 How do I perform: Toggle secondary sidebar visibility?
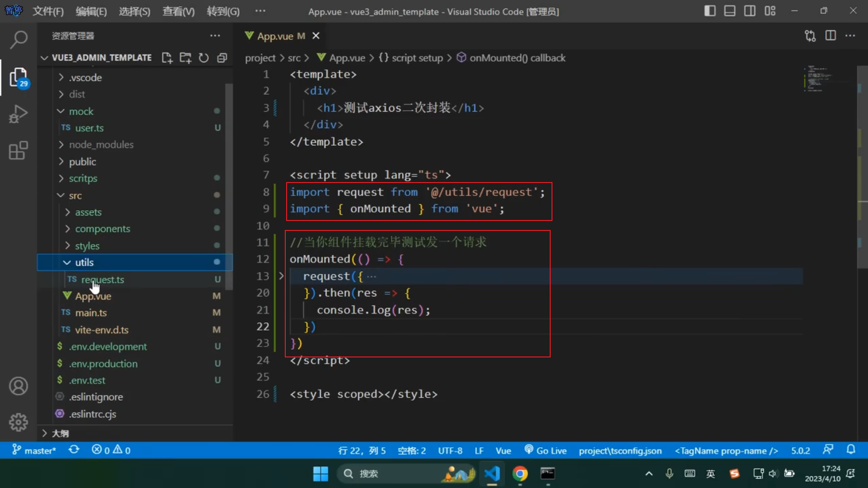point(750,11)
